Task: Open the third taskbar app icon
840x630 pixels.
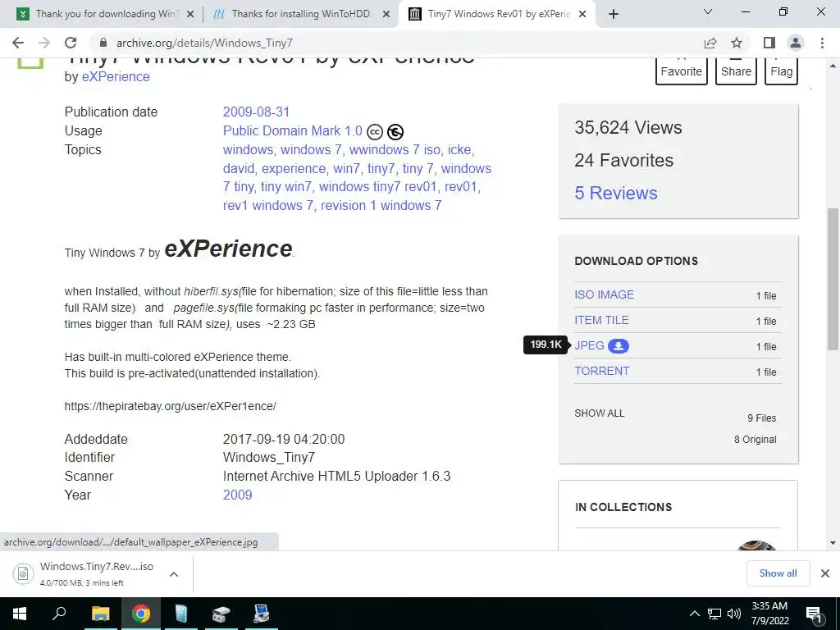Action: tap(181, 614)
